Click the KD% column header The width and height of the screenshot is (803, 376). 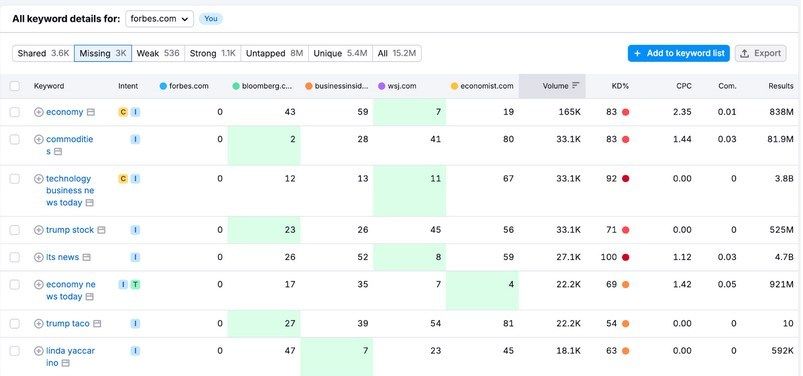tap(620, 86)
